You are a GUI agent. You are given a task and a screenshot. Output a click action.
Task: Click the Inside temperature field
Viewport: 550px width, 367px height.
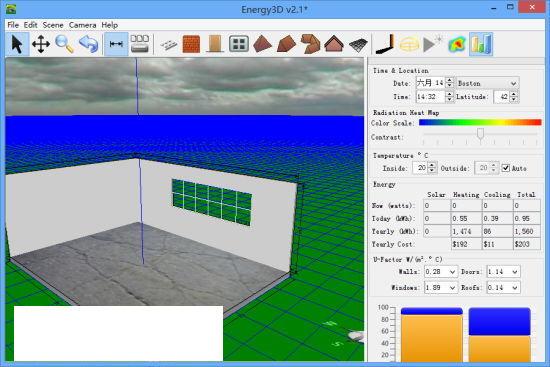(420, 168)
